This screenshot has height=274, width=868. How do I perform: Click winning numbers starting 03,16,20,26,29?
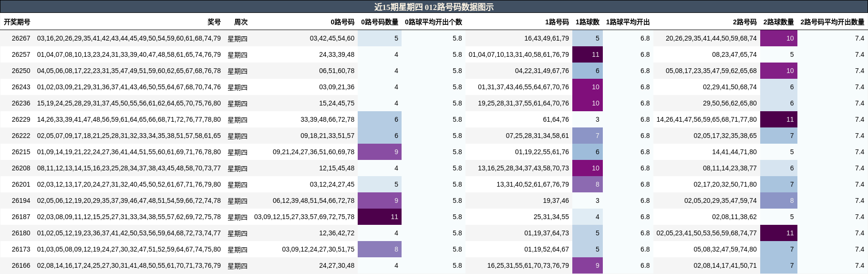129,38
